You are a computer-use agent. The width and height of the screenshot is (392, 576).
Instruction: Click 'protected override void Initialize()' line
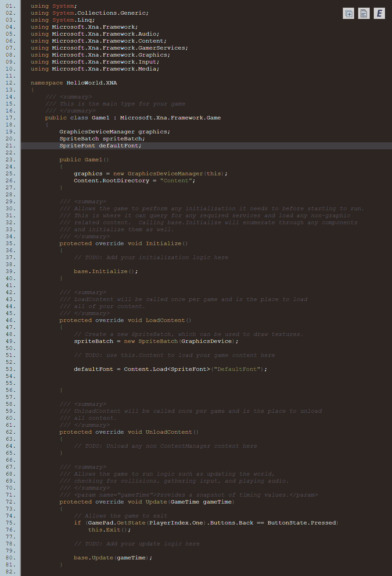click(x=124, y=243)
